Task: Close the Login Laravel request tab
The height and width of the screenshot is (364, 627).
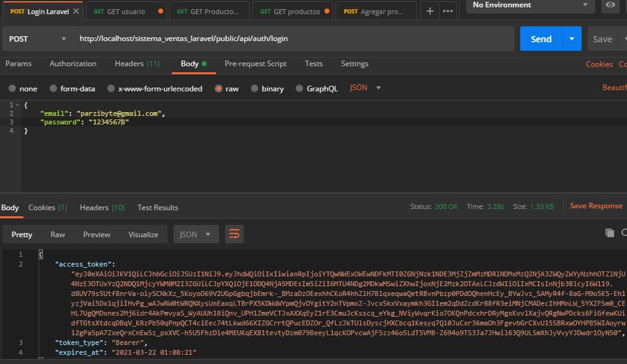Action: pyautogui.click(x=76, y=11)
